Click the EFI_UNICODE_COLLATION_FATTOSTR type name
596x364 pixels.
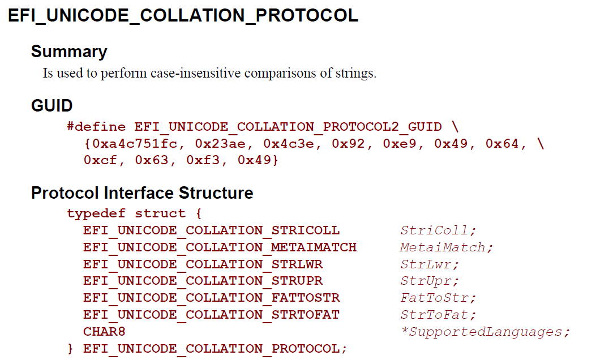[211, 298]
